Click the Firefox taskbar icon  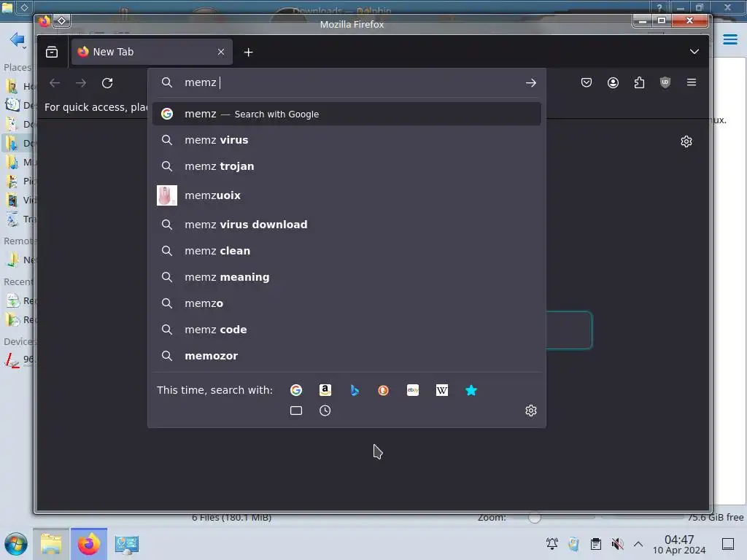click(x=88, y=544)
